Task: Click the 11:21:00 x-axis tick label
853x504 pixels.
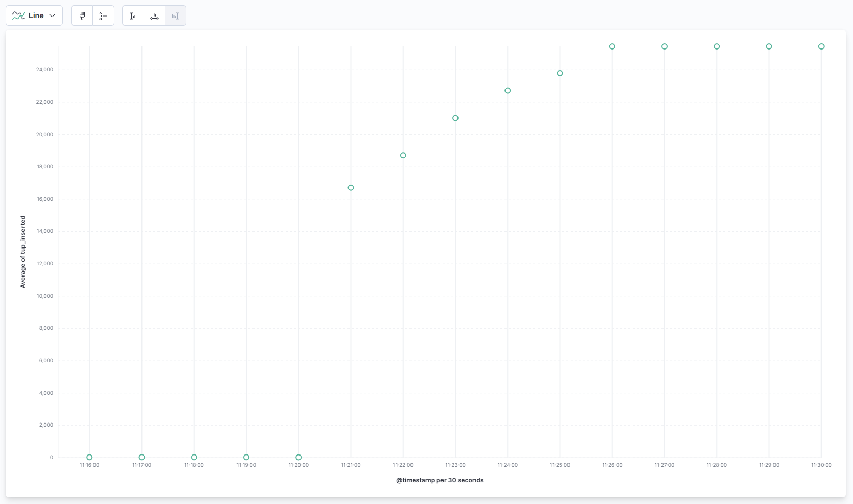Action: click(351, 465)
